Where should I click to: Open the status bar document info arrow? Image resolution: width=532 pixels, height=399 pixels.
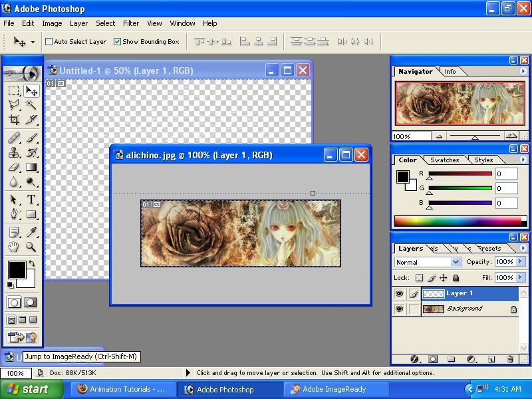pos(188,373)
